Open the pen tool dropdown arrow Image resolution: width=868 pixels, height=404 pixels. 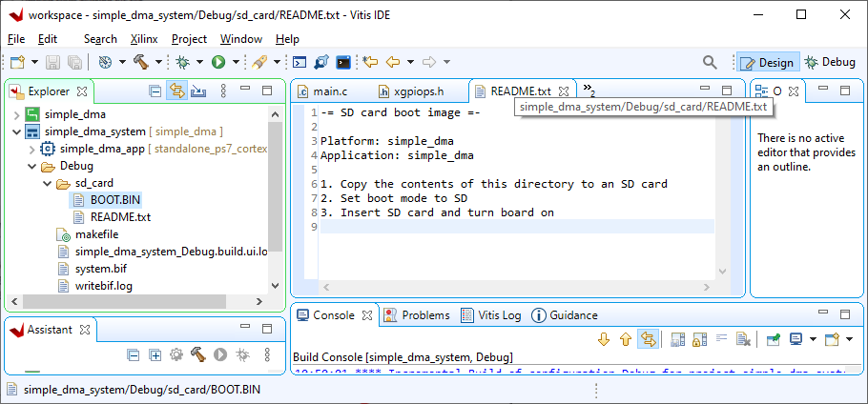point(277,63)
